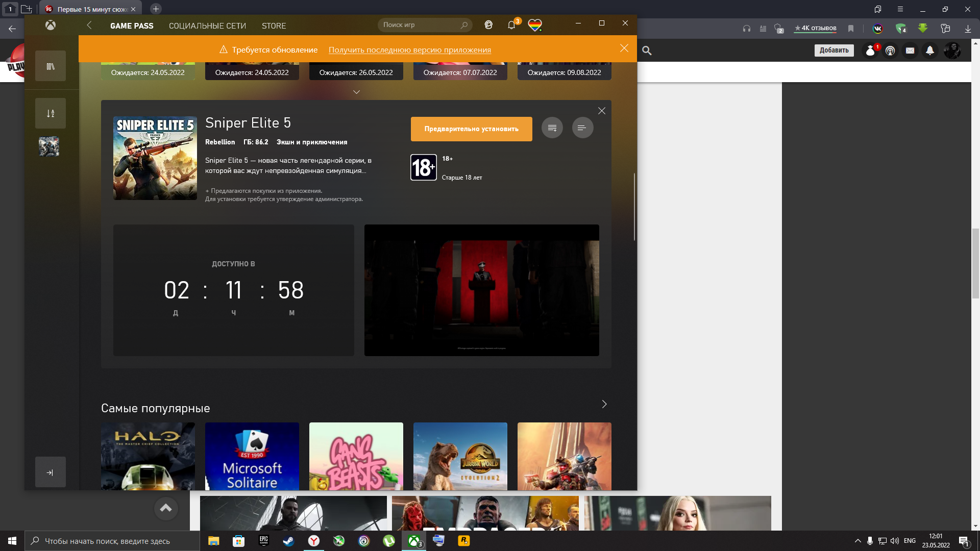980x551 pixels.
Task: Click the Поиск игр search field
Action: click(420, 25)
